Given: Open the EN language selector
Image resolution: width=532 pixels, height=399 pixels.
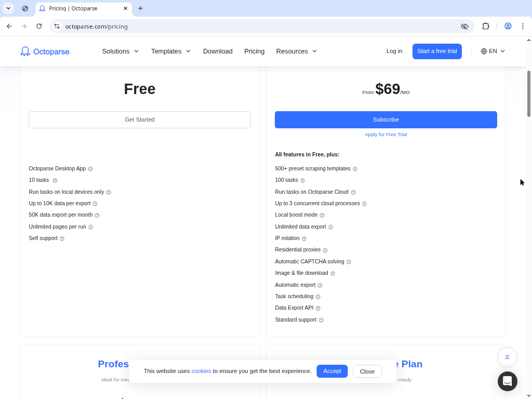Looking at the screenshot, I should [493, 51].
